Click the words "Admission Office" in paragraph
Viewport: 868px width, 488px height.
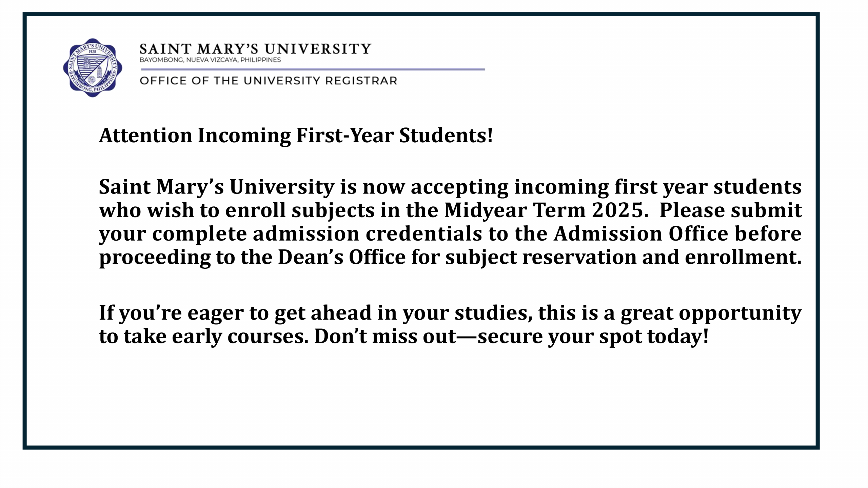click(x=641, y=234)
